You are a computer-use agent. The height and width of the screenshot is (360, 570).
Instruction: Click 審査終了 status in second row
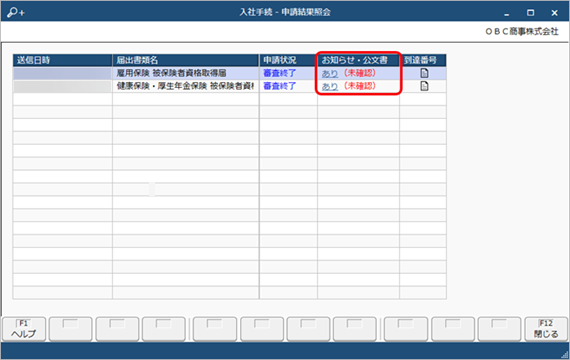(x=280, y=86)
